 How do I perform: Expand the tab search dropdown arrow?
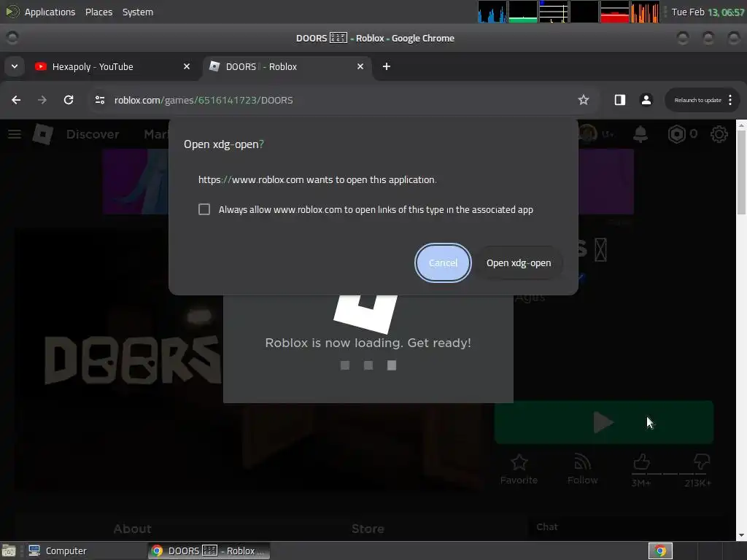coord(15,66)
